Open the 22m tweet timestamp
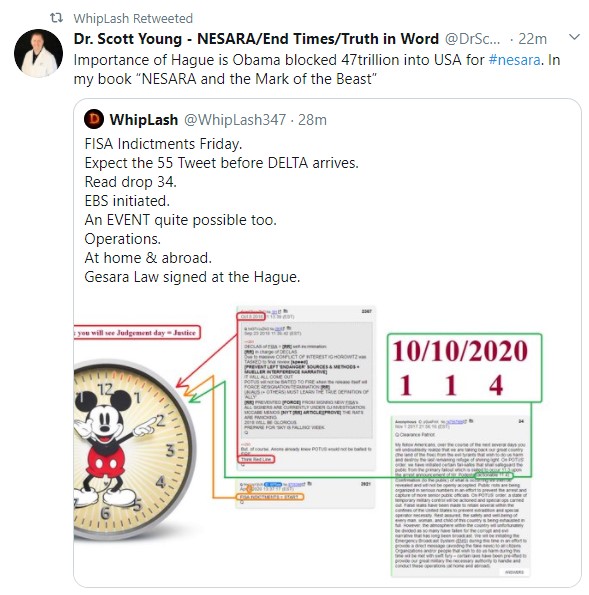Screen dimensions: 589x595 click(x=532, y=39)
